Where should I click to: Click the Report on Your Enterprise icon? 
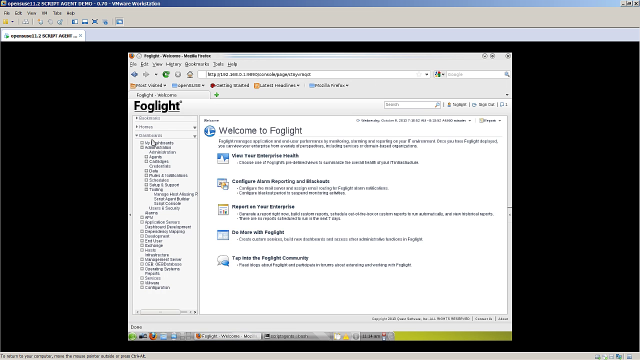223,209
